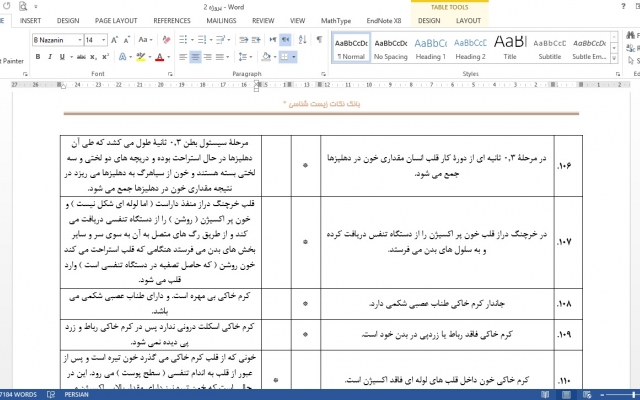Set left-to-right text direction
The height and width of the screenshot is (400, 640).
tap(273, 40)
